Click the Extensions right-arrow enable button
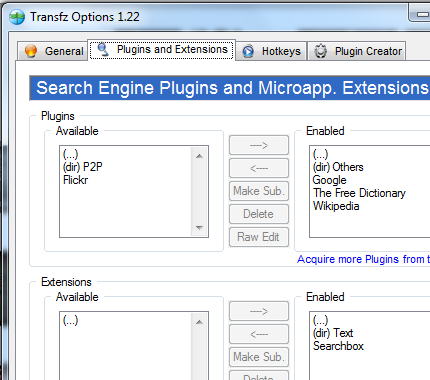430x380 pixels. 259,311
